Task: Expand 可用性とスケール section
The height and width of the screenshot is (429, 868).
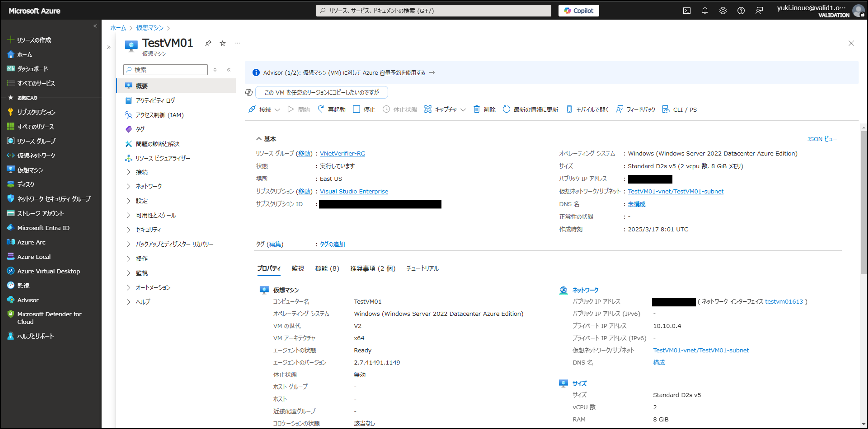Action: (x=151, y=215)
